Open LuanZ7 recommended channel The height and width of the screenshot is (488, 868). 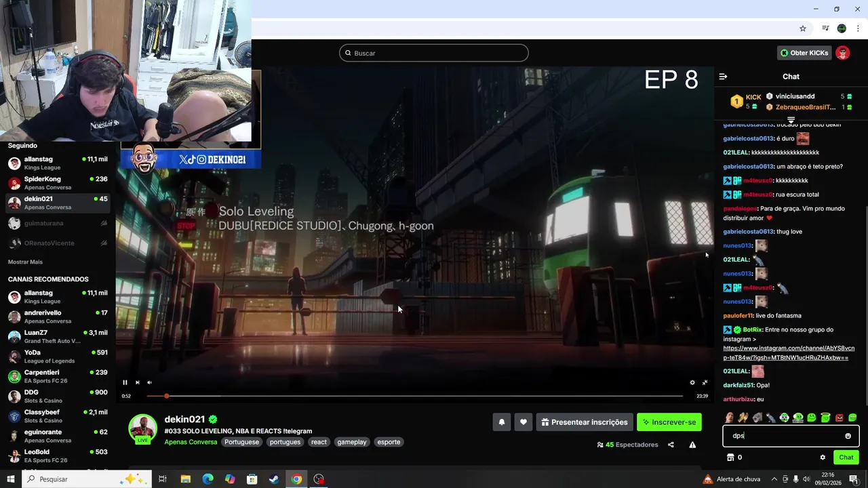[x=58, y=336]
